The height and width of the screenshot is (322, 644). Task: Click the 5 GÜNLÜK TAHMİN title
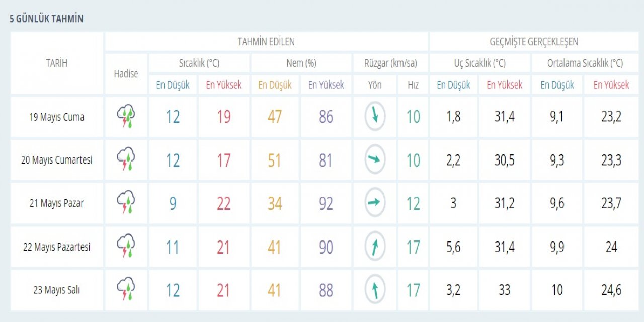coord(46,19)
